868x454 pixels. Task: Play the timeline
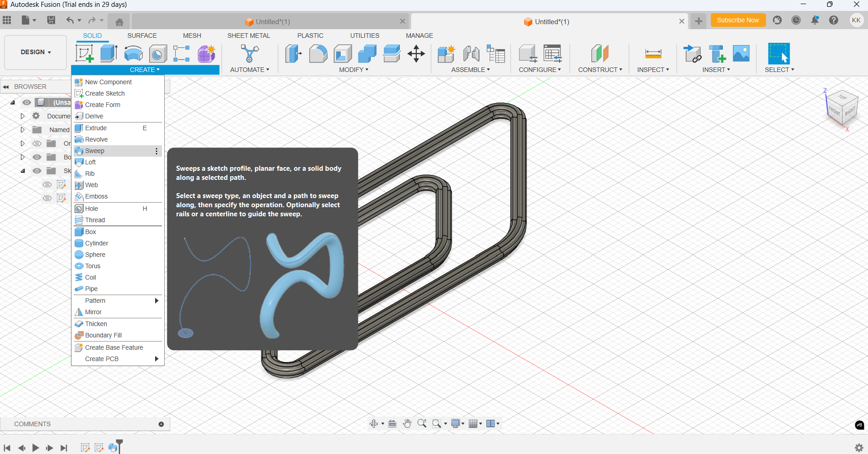[x=35, y=448]
